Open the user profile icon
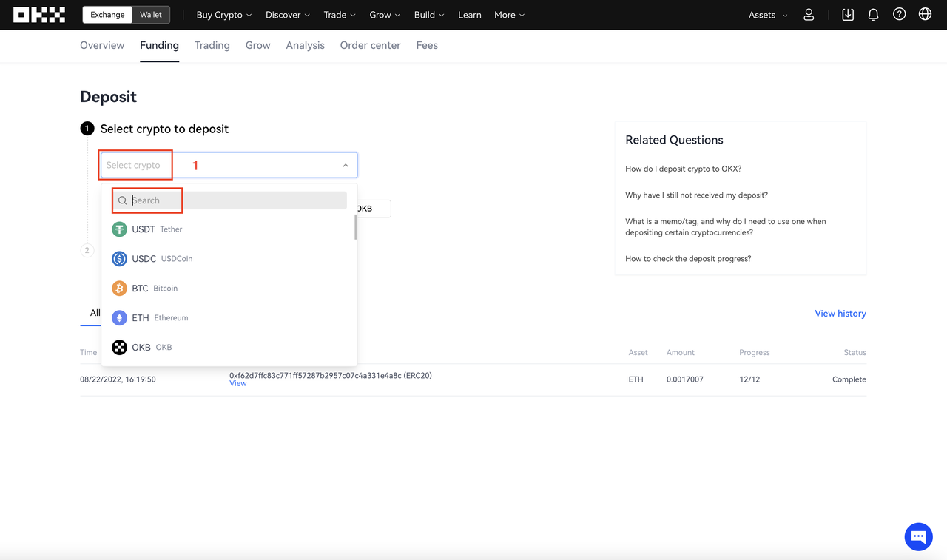 809,15
